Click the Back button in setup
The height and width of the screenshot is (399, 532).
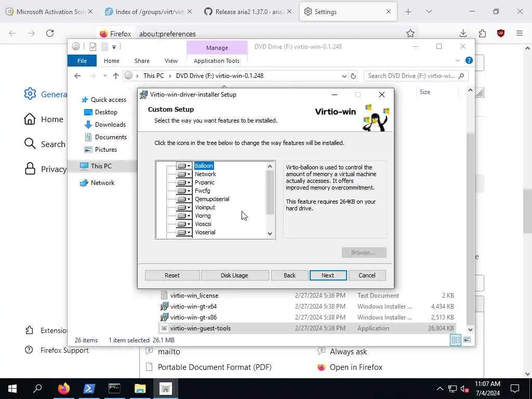289,275
